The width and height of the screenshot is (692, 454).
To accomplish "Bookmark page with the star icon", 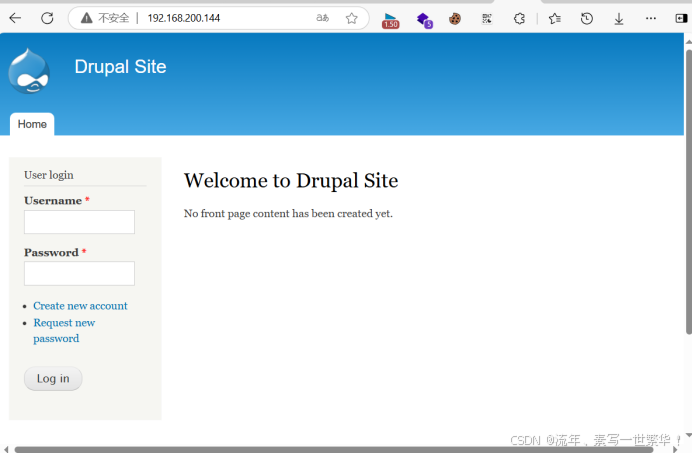I will [x=351, y=18].
